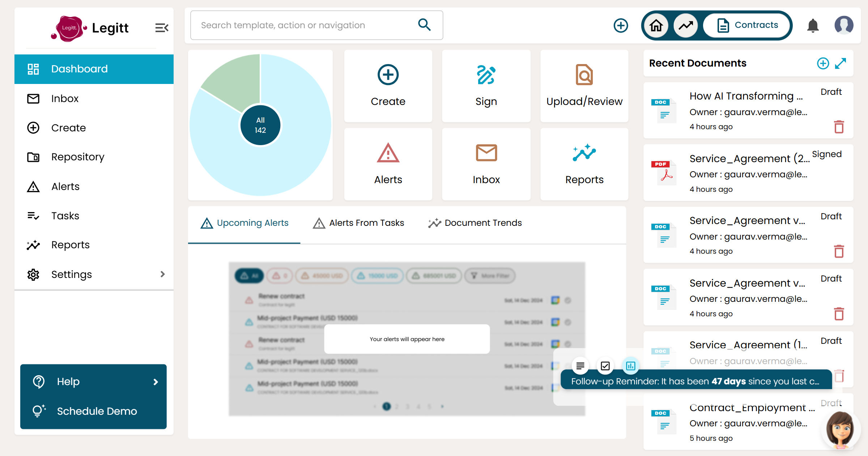Click the 'All 142' center of the chart
The width and height of the screenshot is (868, 456).
(x=260, y=125)
